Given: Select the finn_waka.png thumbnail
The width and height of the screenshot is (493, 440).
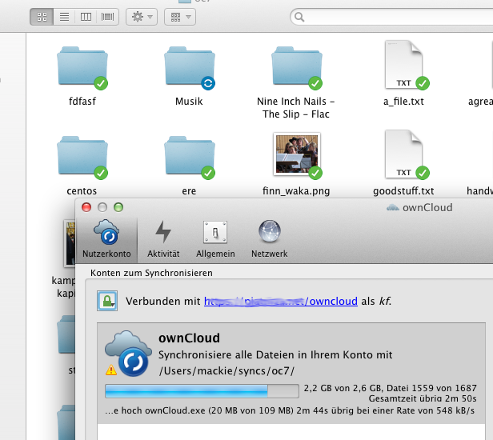Looking at the screenshot, I should pyautogui.click(x=297, y=154).
